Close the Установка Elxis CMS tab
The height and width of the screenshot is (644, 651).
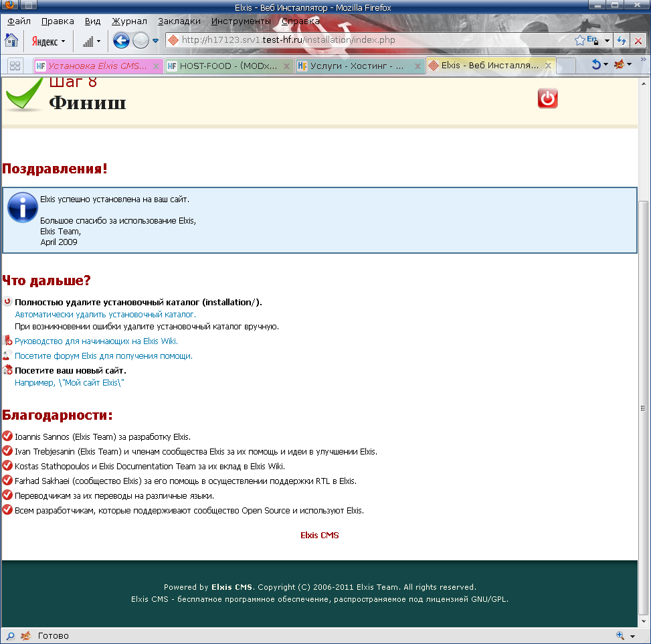click(156, 66)
